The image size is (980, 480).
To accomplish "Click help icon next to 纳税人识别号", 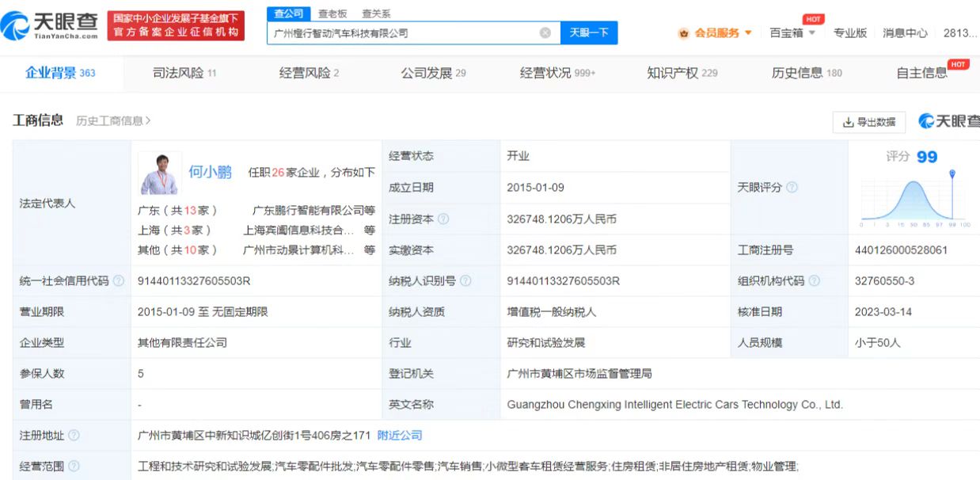I will tap(465, 280).
